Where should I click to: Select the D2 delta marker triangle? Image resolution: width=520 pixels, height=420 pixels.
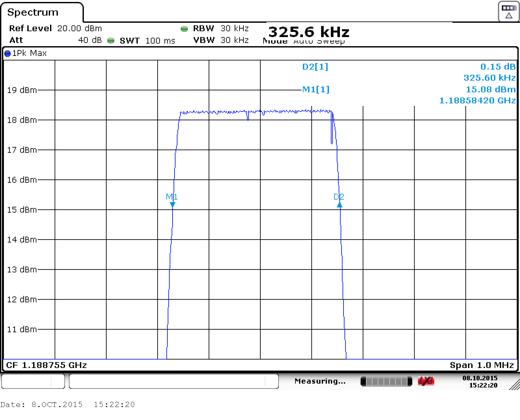click(x=339, y=205)
